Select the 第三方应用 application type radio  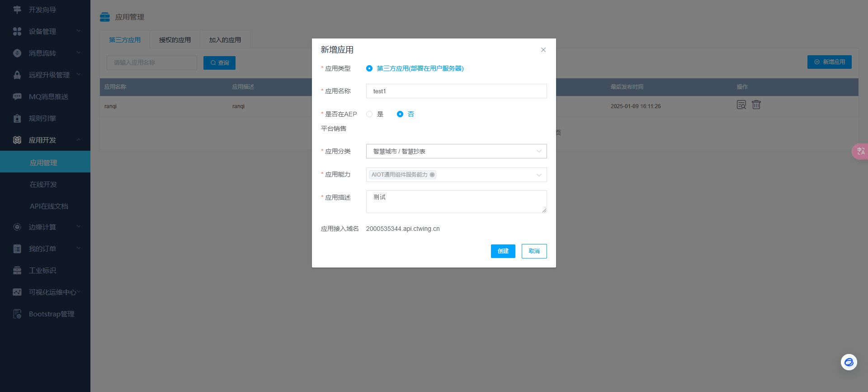pos(369,68)
